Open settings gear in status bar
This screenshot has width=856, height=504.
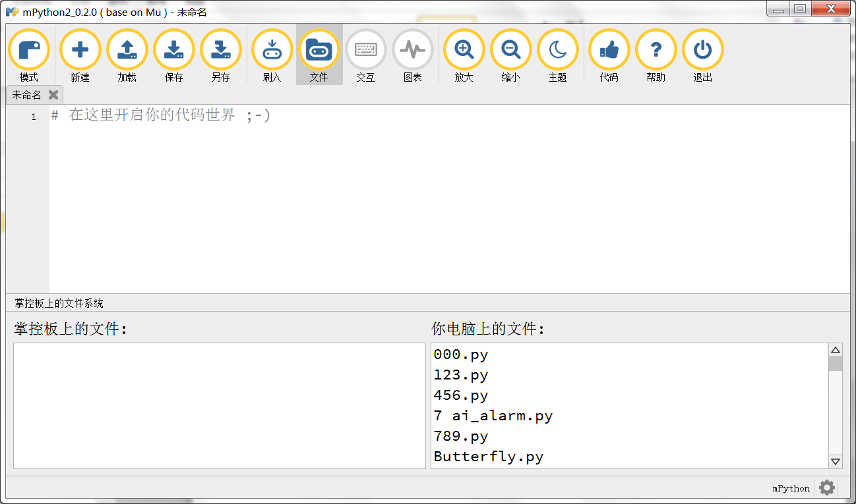827,488
